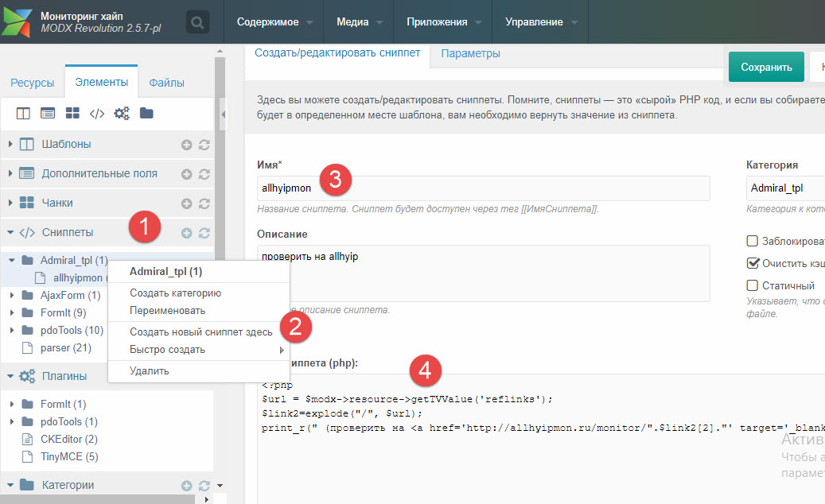The height and width of the screenshot is (504, 825).
Task: Expand the Шаблоны section
Action: click(x=10, y=143)
